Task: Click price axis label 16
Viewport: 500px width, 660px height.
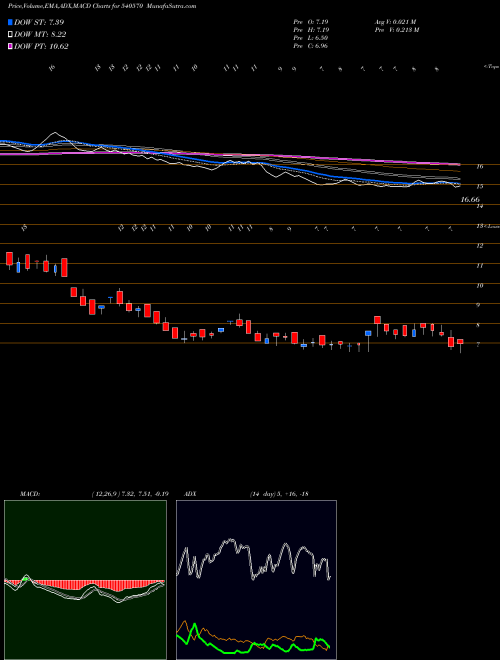Action: pos(479,167)
